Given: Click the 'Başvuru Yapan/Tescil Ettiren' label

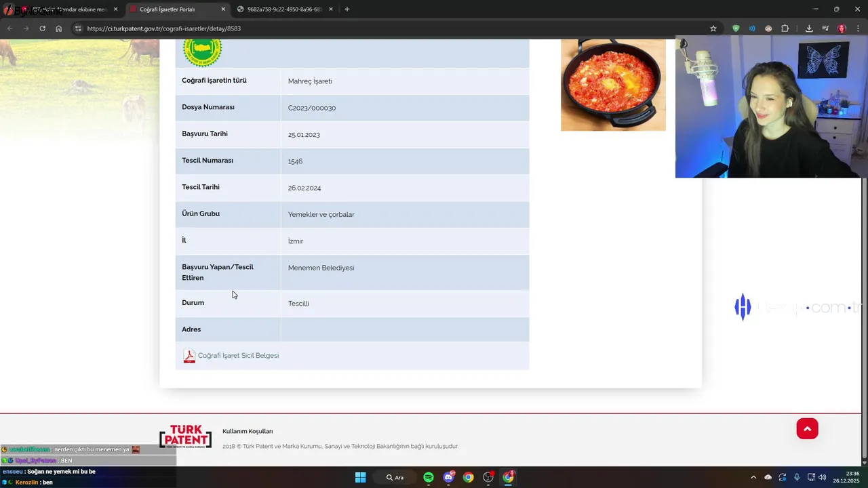Looking at the screenshot, I should tap(218, 272).
